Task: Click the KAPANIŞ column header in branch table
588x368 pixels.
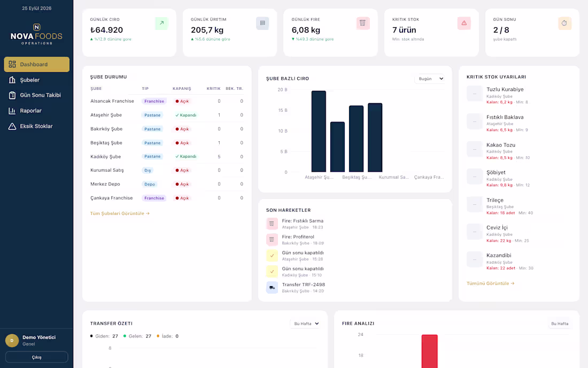Action: [182, 89]
